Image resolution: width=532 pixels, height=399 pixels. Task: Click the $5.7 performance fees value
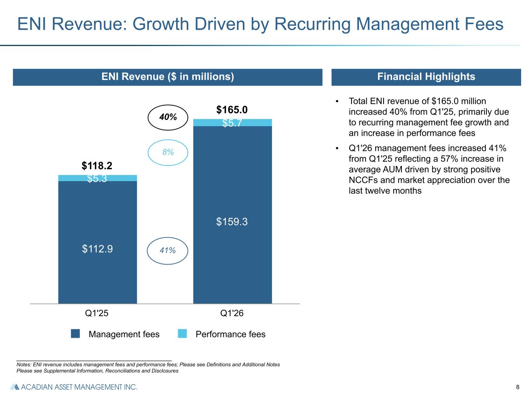click(232, 123)
